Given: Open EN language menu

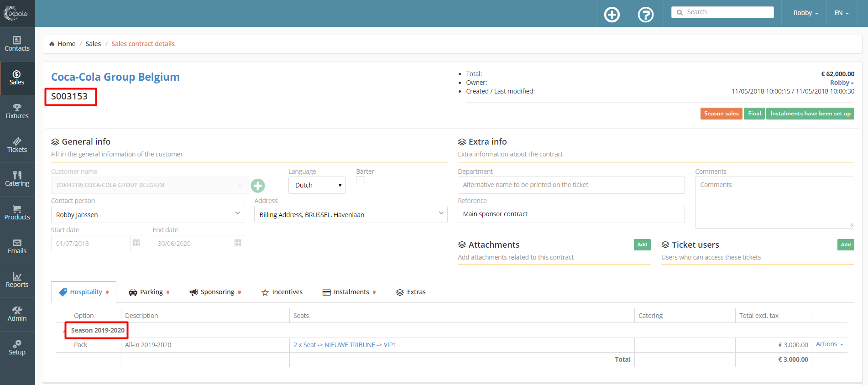Looking at the screenshot, I should click(842, 13).
